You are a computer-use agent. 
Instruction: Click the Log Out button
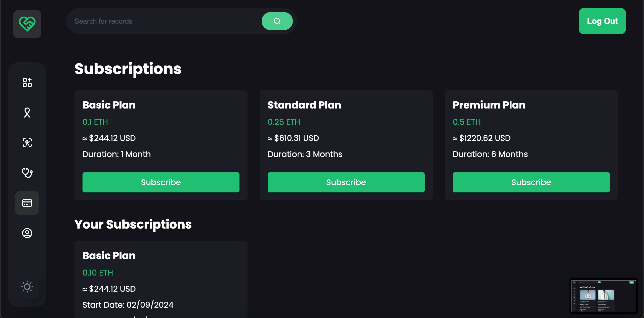tap(602, 21)
